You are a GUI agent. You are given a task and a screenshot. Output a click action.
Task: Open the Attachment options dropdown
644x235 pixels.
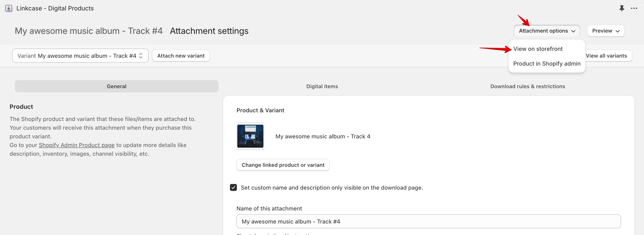point(547,31)
